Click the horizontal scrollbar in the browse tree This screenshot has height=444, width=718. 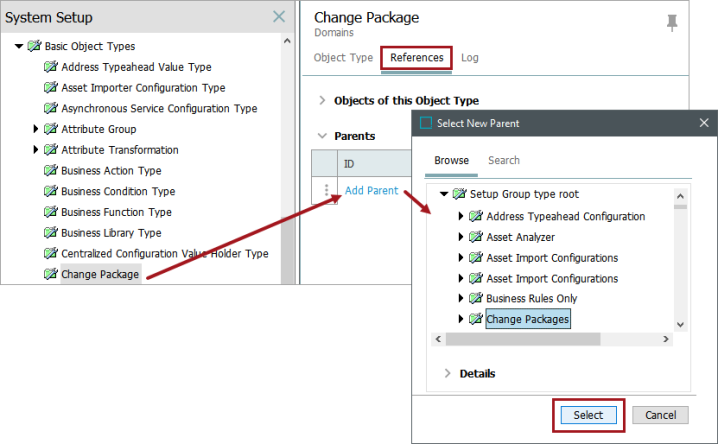coord(523,339)
